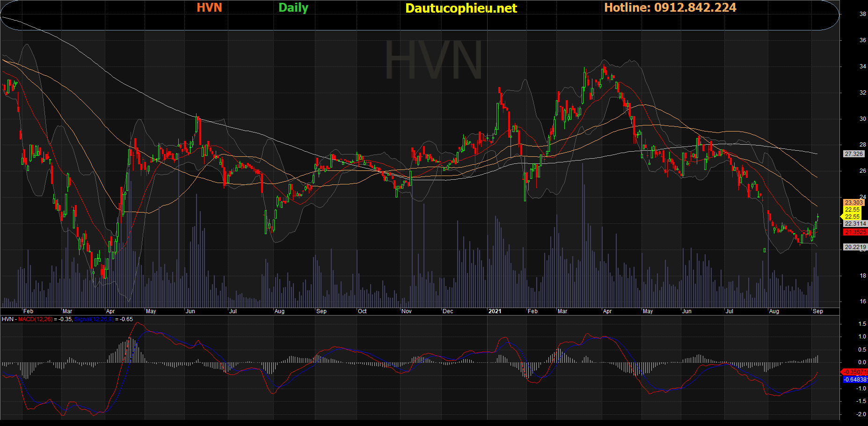Click the -2.0 MACD axis label
This screenshot has height=426, width=868.
[x=861, y=414]
